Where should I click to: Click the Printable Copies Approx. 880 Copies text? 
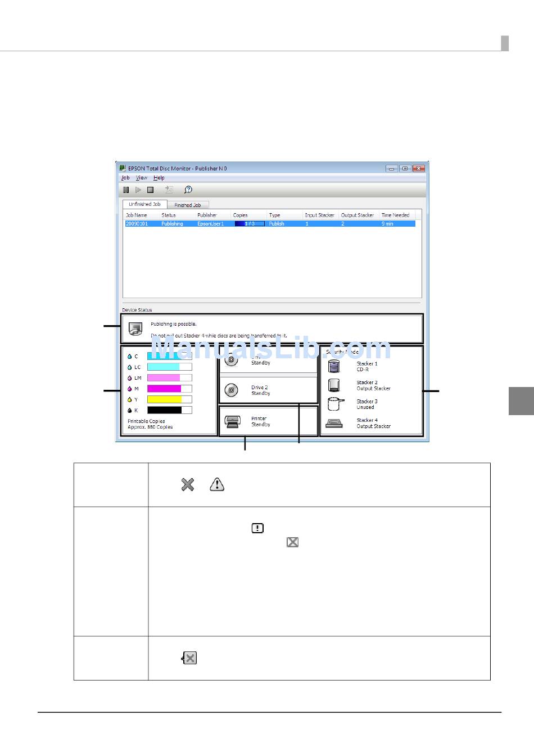[x=150, y=424]
